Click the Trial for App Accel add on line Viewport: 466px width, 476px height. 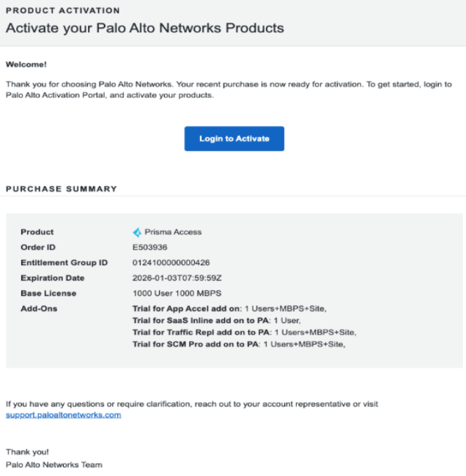pyautogui.click(x=229, y=309)
